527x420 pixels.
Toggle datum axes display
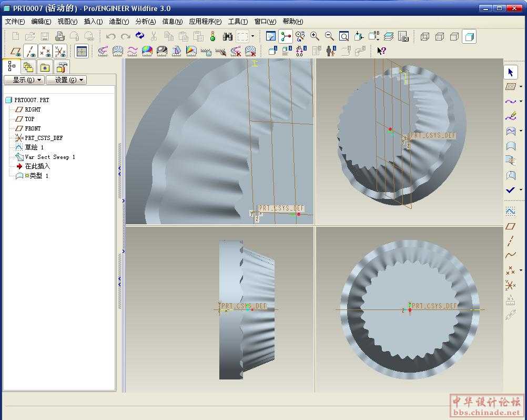point(31,52)
